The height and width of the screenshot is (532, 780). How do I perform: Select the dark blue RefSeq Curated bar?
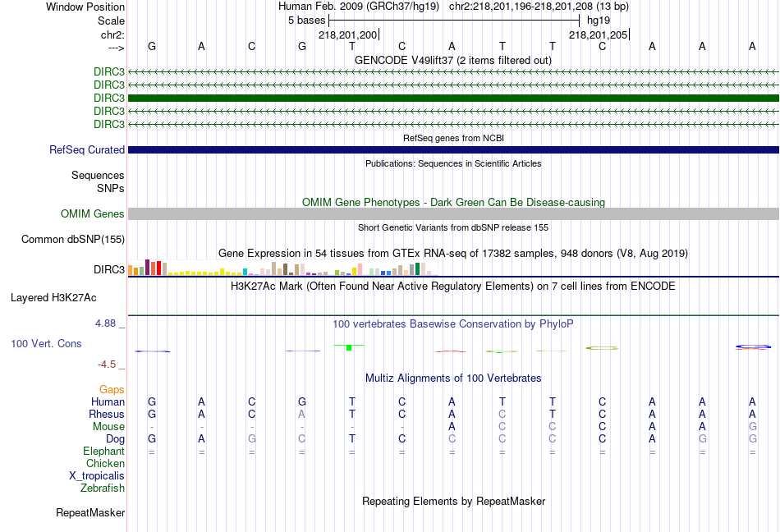(x=453, y=149)
